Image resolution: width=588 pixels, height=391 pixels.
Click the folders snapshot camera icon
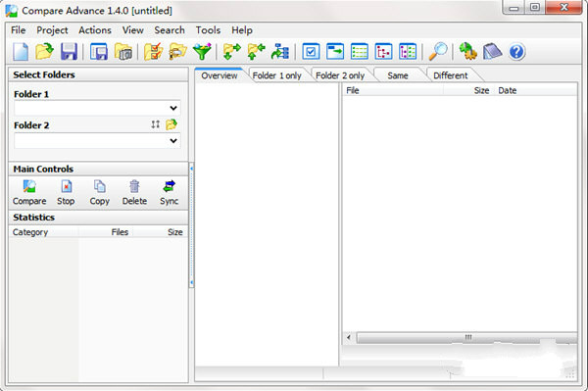pos(123,52)
